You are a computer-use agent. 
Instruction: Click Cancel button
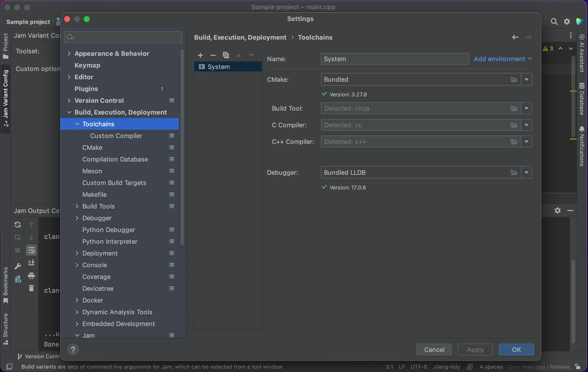(434, 350)
